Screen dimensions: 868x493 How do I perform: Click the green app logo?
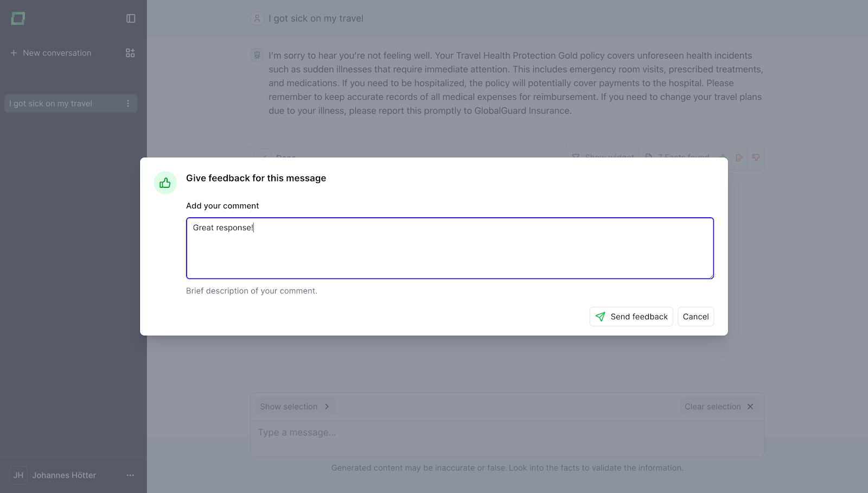[x=18, y=18]
